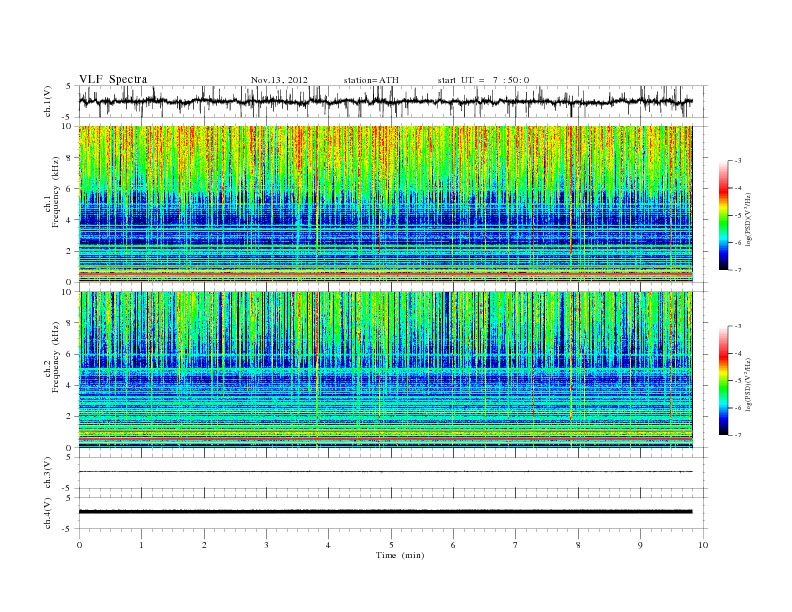The height and width of the screenshot is (612, 792).
Task: Click time axis tick label "10"
Action: coord(703,545)
